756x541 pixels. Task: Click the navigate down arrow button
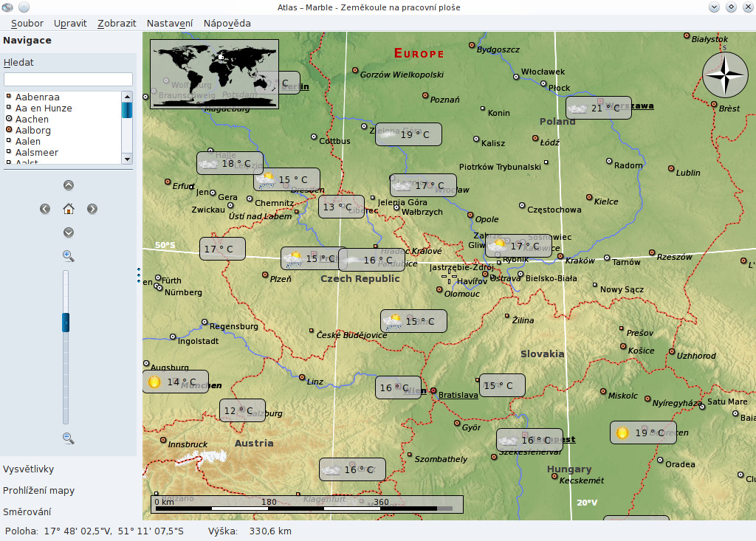point(69,232)
